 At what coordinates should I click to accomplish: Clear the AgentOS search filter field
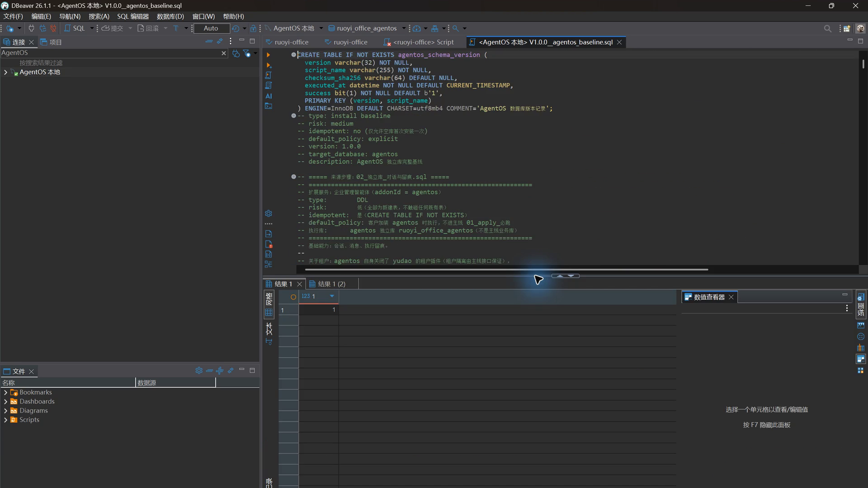click(x=223, y=53)
